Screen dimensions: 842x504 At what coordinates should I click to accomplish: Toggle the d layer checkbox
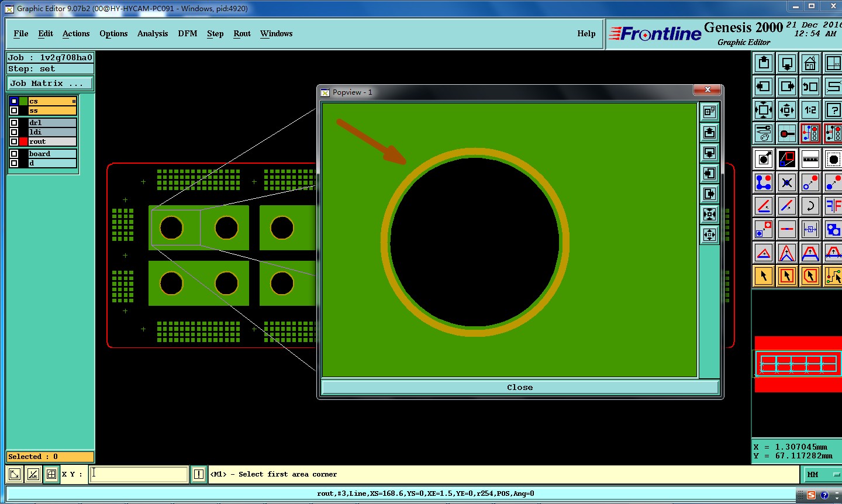pyautogui.click(x=14, y=163)
